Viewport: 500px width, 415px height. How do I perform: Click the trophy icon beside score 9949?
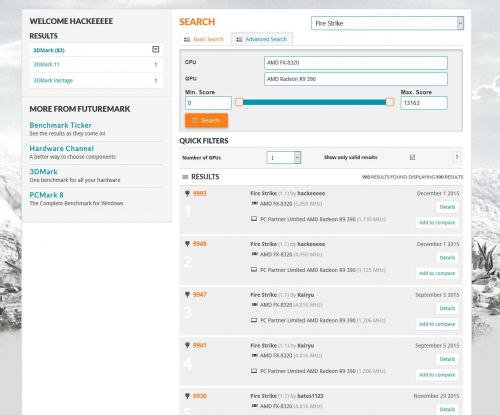[x=187, y=244]
